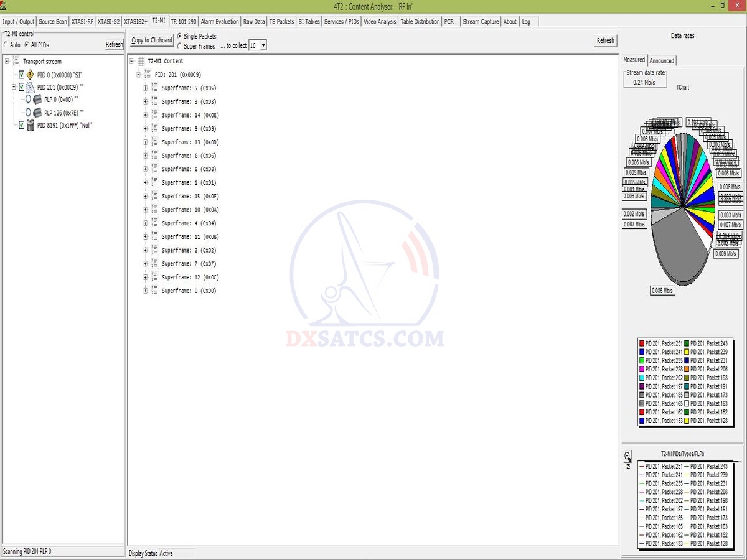The height and width of the screenshot is (560, 747).
Task: Expand the Superframe 5 (0x05) node
Action: (146, 88)
